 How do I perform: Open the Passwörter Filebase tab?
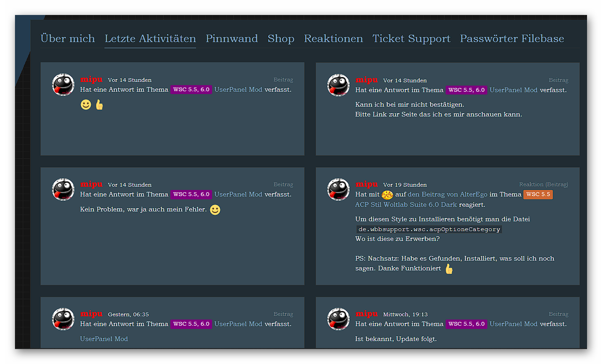click(x=512, y=39)
